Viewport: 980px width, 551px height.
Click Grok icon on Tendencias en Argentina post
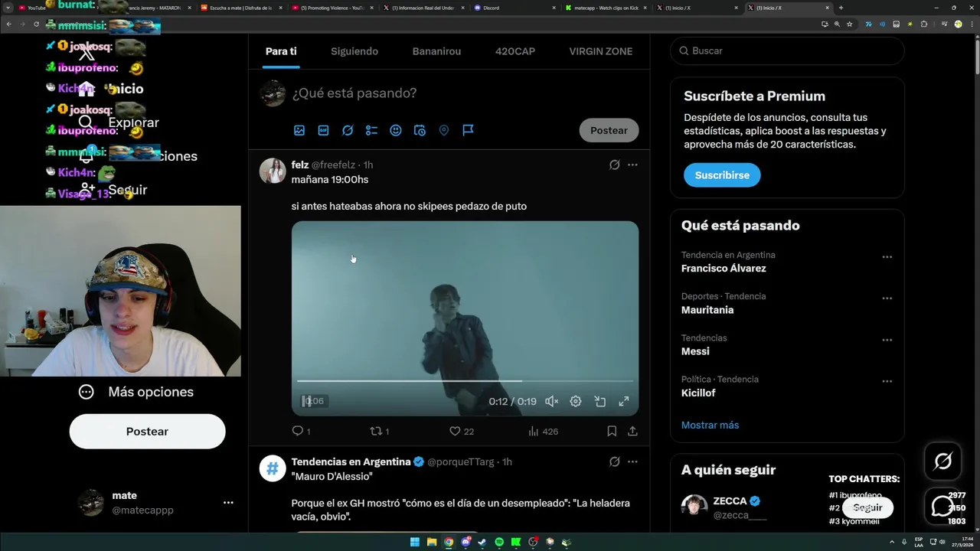point(614,461)
